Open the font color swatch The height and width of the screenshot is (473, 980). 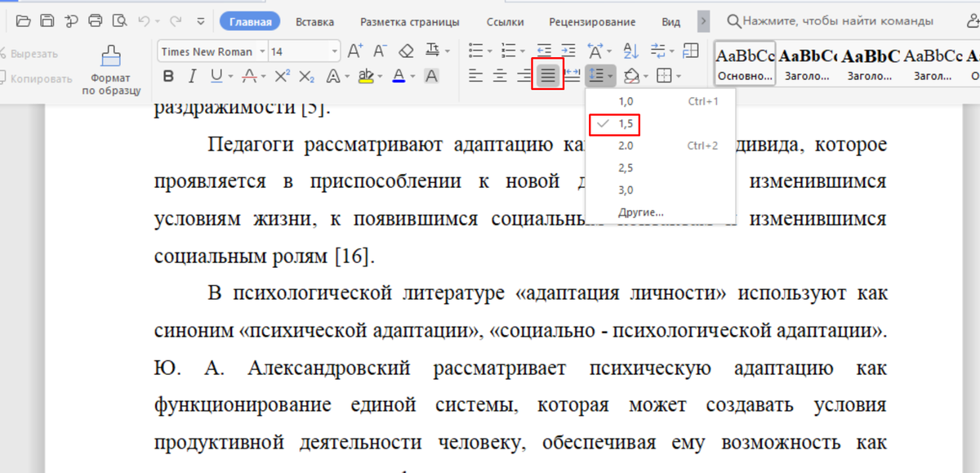click(x=398, y=75)
